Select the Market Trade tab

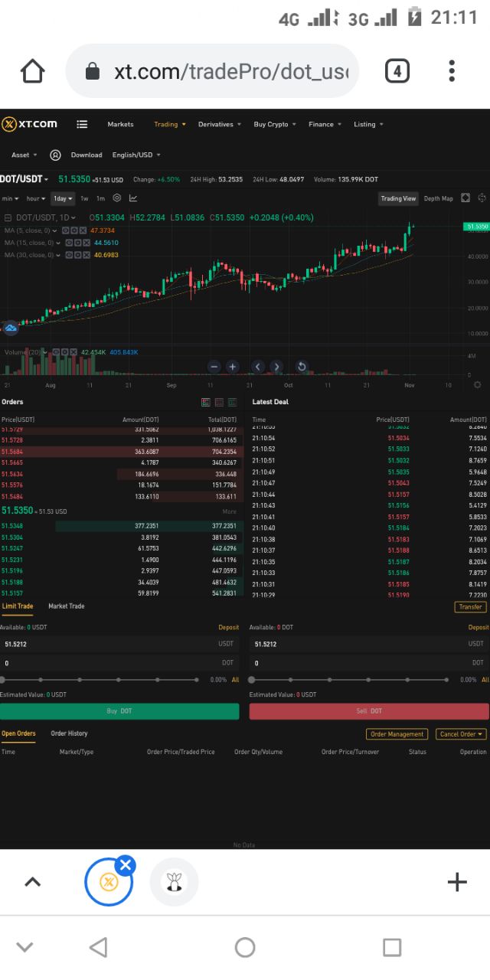coord(67,606)
